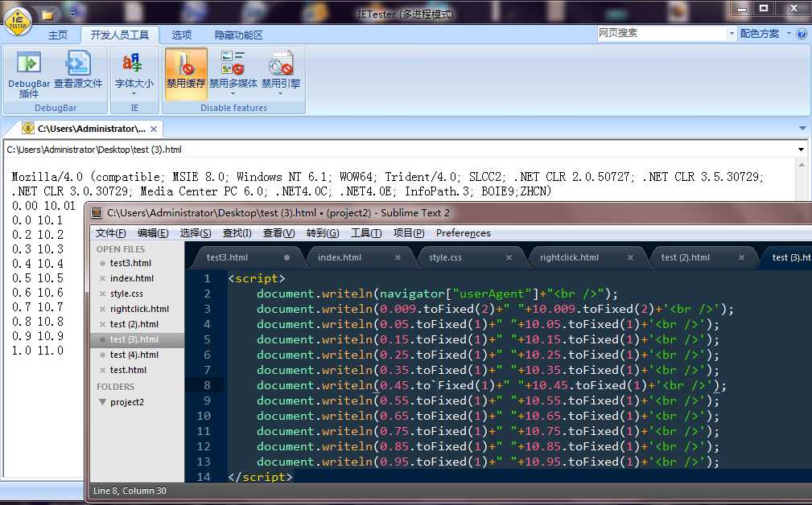The height and width of the screenshot is (505, 812).
Task: Open the color scheme dropdown
Action: pos(789,34)
